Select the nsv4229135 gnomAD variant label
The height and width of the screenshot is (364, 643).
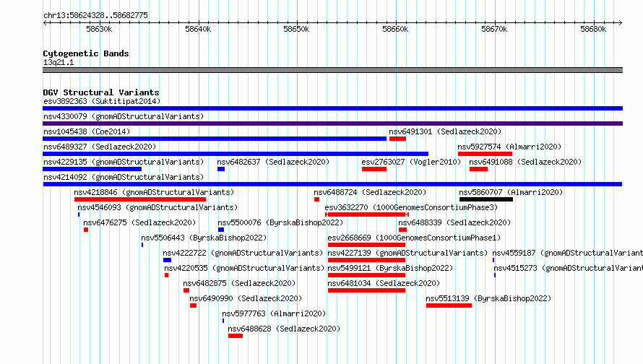[124, 162]
